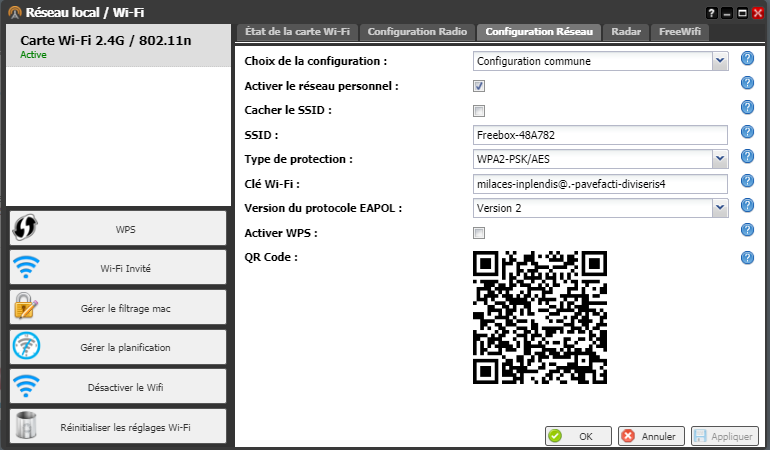Click the Wi-Fi icon beside Désactiver le Wifi
Viewport: 770px width, 450px height.
26,386
